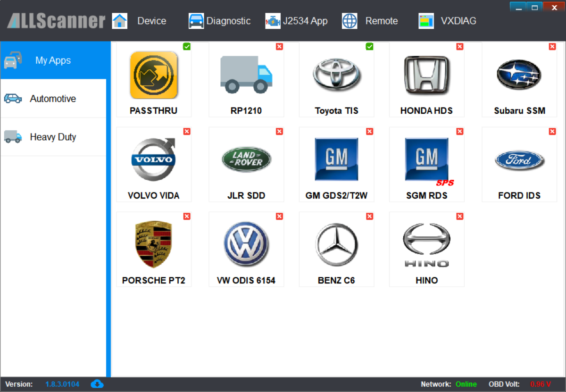Launch FORD IDS logo tile

519,160
